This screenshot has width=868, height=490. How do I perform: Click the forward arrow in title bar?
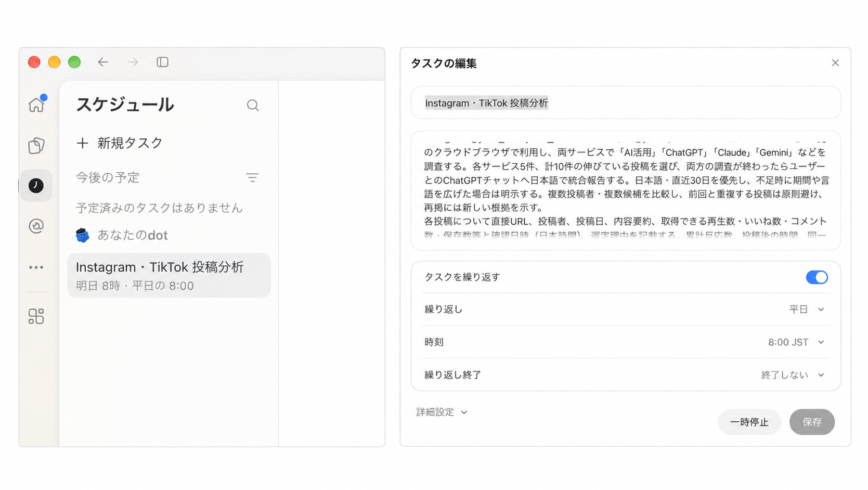pyautogui.click(x=133, y=62)
